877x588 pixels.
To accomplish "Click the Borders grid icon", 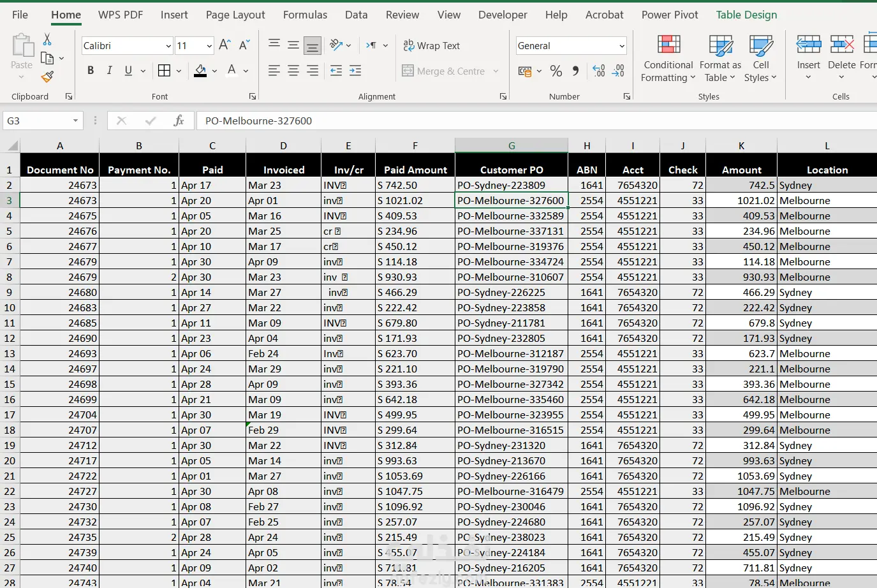I will tap(164, 71).
